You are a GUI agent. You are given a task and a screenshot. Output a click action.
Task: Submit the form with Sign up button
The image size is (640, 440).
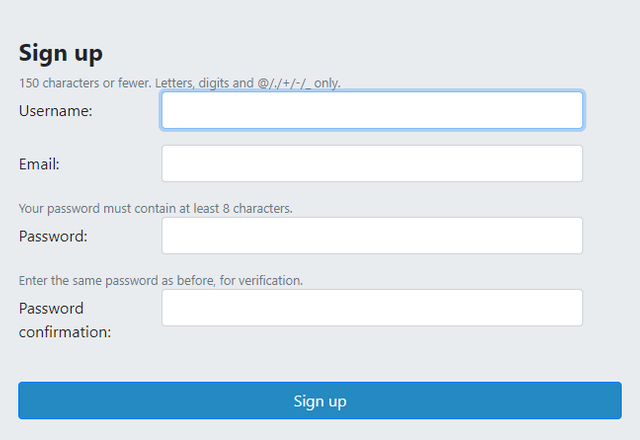pos(320,401)
